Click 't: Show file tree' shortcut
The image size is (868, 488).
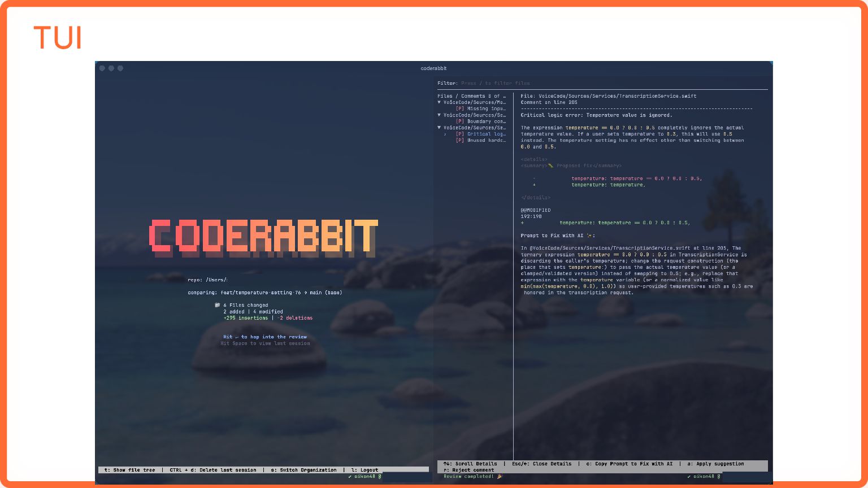pos(129,470)
